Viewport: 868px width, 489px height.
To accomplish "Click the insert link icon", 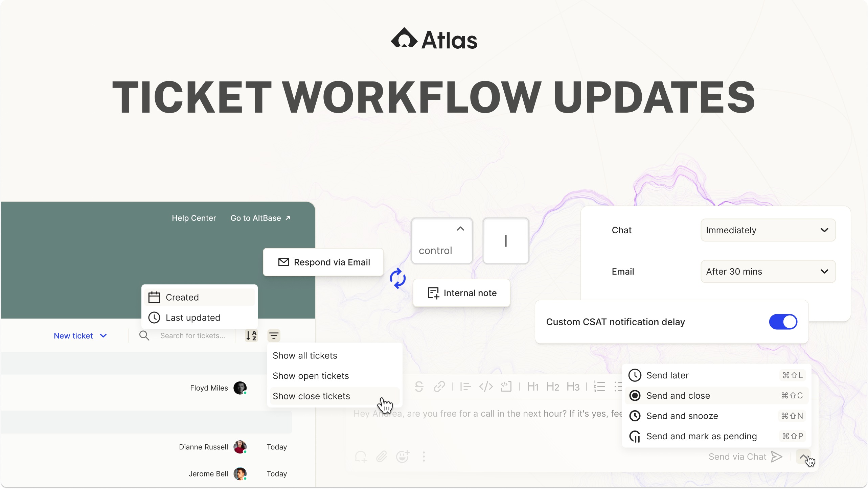I will [439, 386].
